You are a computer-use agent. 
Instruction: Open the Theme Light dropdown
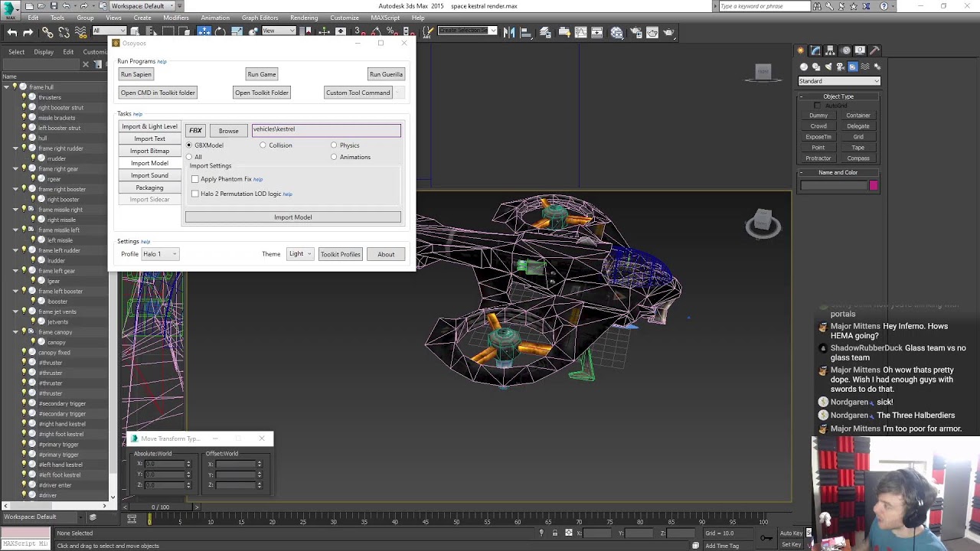[299, 254]
